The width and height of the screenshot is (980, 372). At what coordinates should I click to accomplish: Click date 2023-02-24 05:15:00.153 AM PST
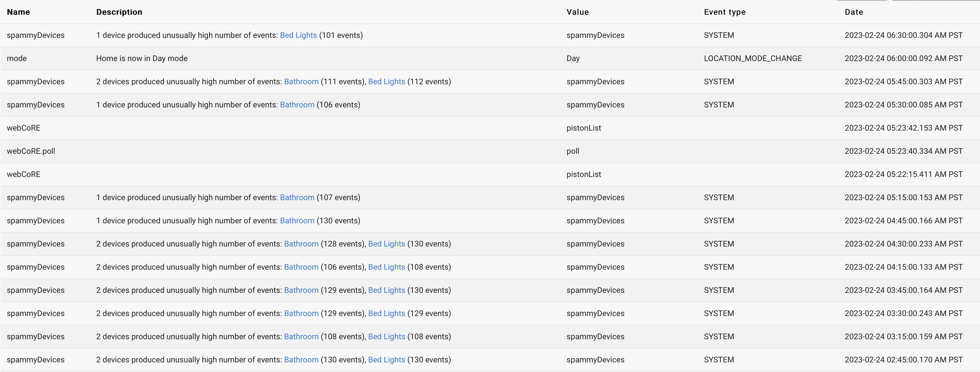[903, 198]
